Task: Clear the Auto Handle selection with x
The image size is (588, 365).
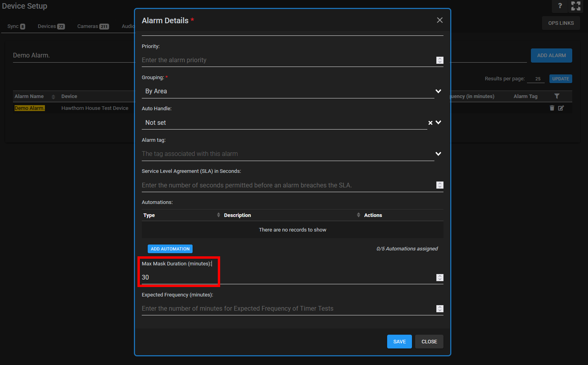Action: click(x=430, y=123)
